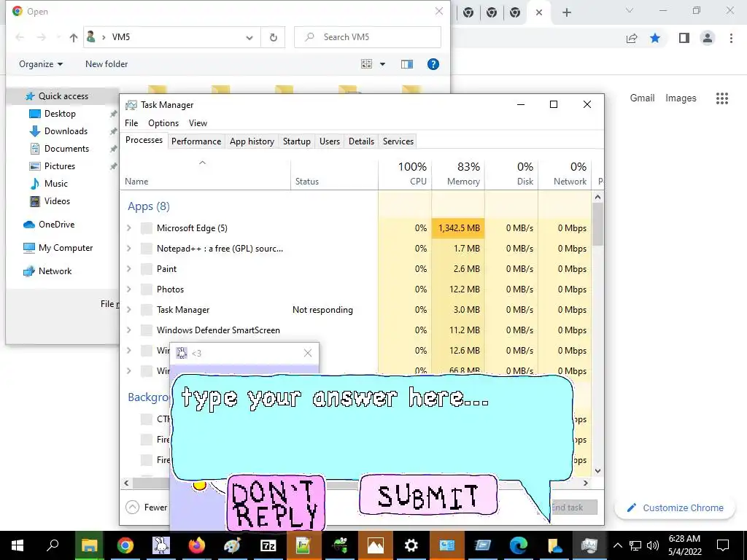
Task: Open File Explorer from the taskbar
Action: (89, 545)
